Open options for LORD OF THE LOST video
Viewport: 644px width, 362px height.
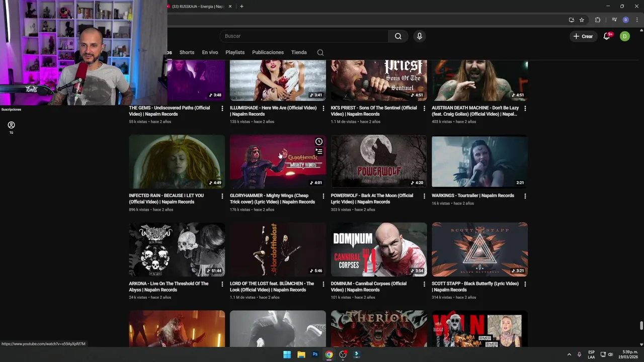(x=323, y=284)
